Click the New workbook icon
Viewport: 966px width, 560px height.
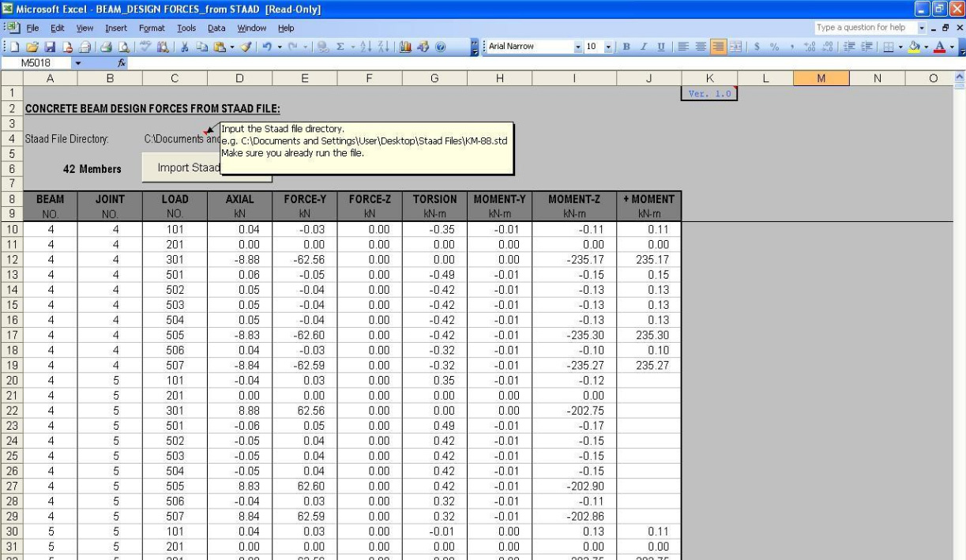[17, 47]
